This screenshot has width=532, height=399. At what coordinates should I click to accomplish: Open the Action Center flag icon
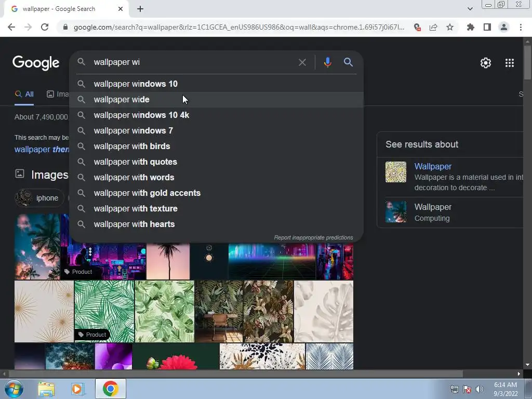pos(467,389)
